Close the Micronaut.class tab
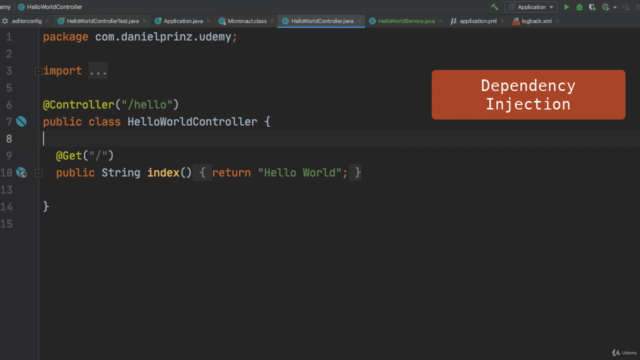This screenshot has width=640, height=360. click(x=272, y=21)
